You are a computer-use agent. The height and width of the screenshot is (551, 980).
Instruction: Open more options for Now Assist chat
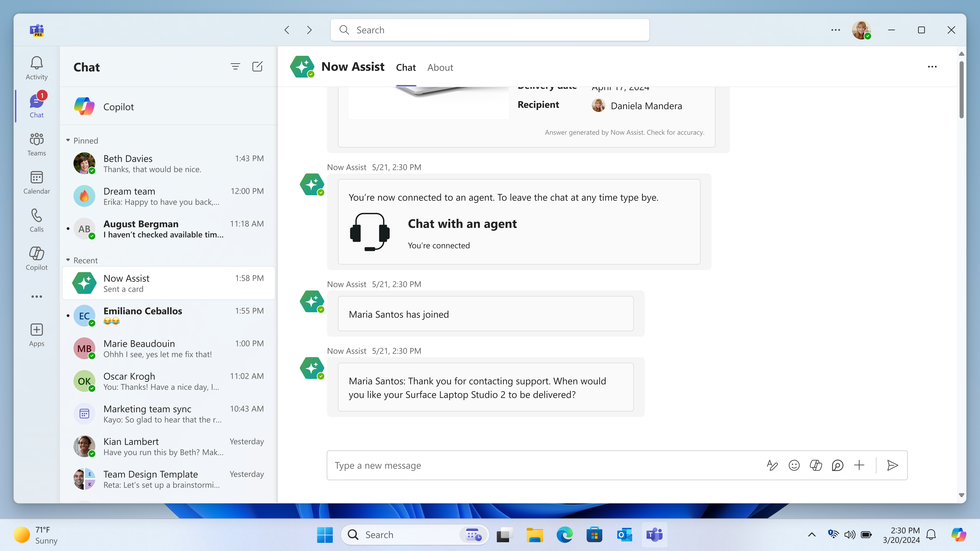[x=932, y=66]
